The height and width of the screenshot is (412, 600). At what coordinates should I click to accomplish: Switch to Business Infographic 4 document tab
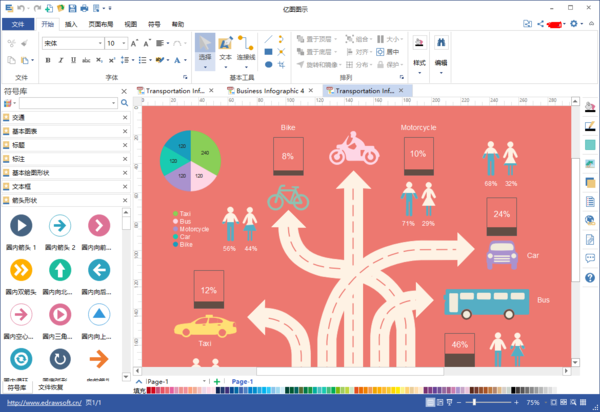click(x=270, y=91)
